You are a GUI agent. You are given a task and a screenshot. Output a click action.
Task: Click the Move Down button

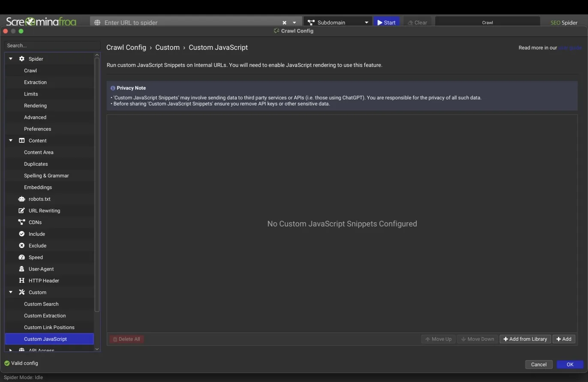tap(477, 339)
